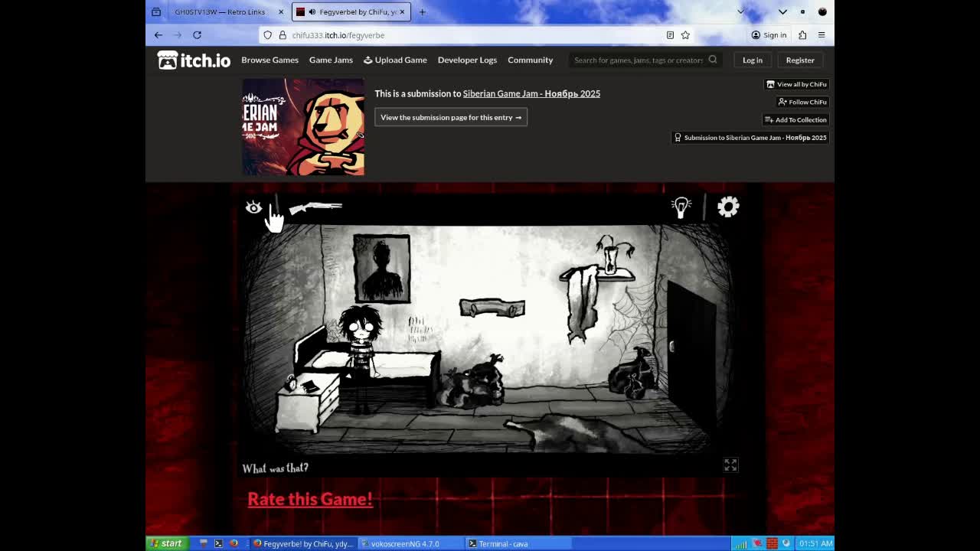Open Developer Logs page
The height and width of the screenshot is (551, 980).
tap(467, 60)
